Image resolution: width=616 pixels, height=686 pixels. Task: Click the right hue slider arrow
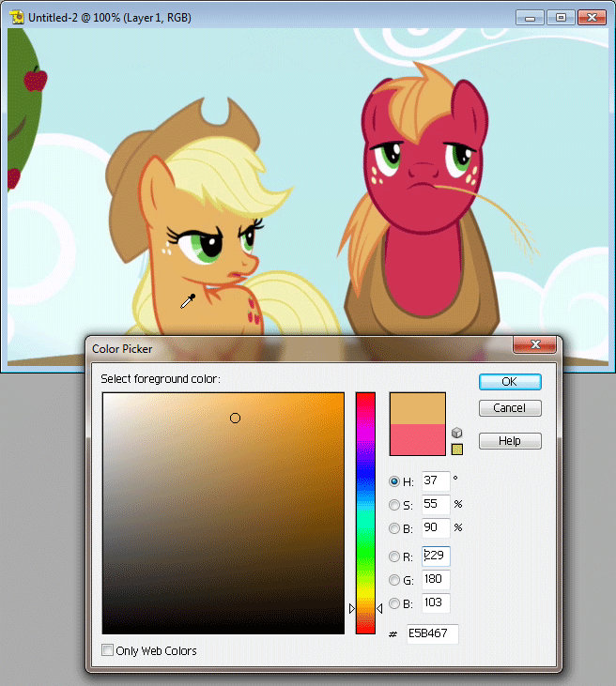pyautogui.click(x=379, y=608)
